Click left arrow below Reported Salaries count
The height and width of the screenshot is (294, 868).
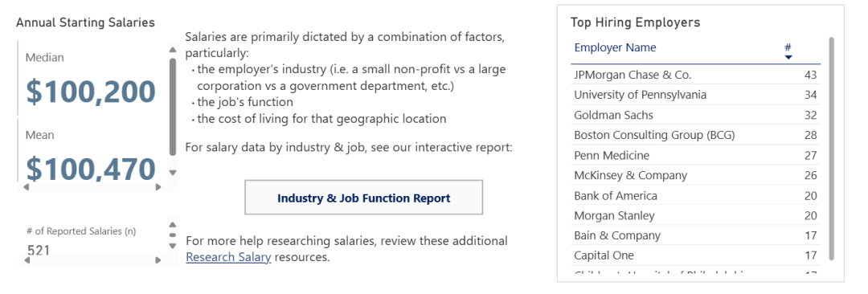[x=26, y=259]
